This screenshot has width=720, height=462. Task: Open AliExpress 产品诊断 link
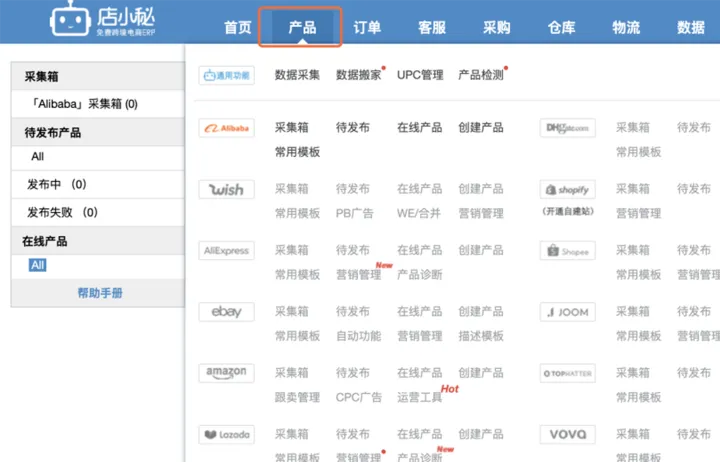(420, 275)
